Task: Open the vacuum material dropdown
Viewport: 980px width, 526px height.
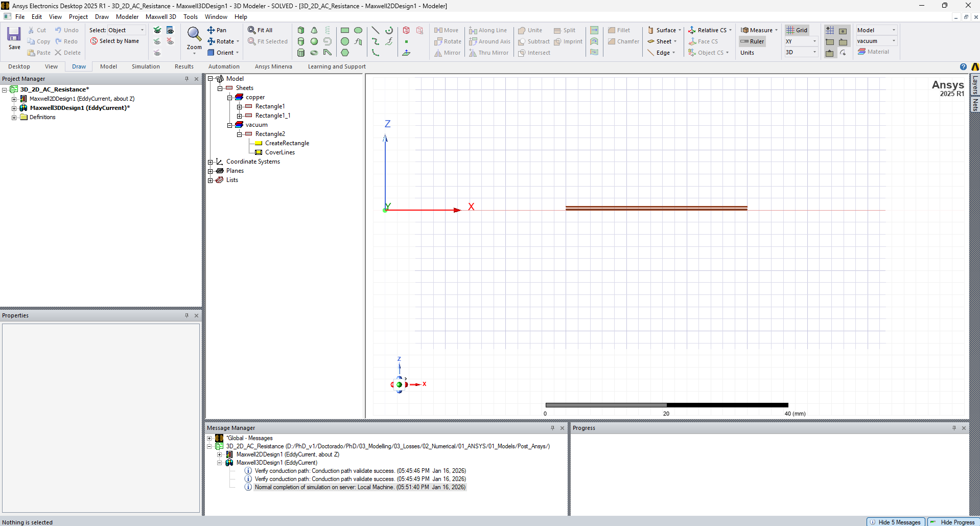Action: point(894,41)
